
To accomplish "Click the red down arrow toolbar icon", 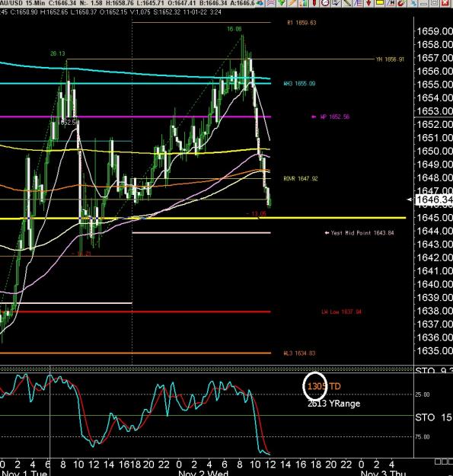I will 368,3.
